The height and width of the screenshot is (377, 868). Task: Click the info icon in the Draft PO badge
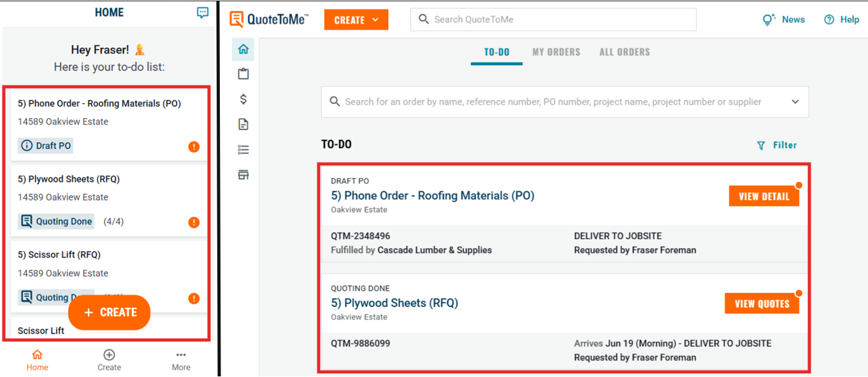(x=27, y=146)
